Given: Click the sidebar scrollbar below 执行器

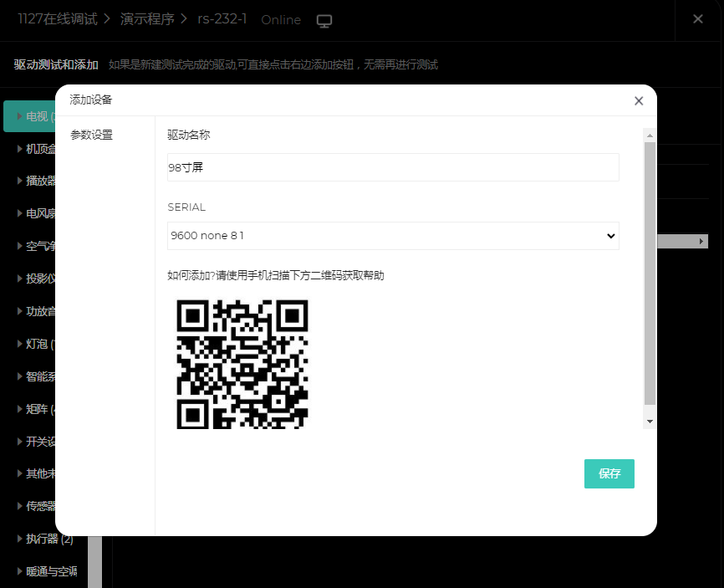Looking at the screenshot, I should click(x=94, y=562).
